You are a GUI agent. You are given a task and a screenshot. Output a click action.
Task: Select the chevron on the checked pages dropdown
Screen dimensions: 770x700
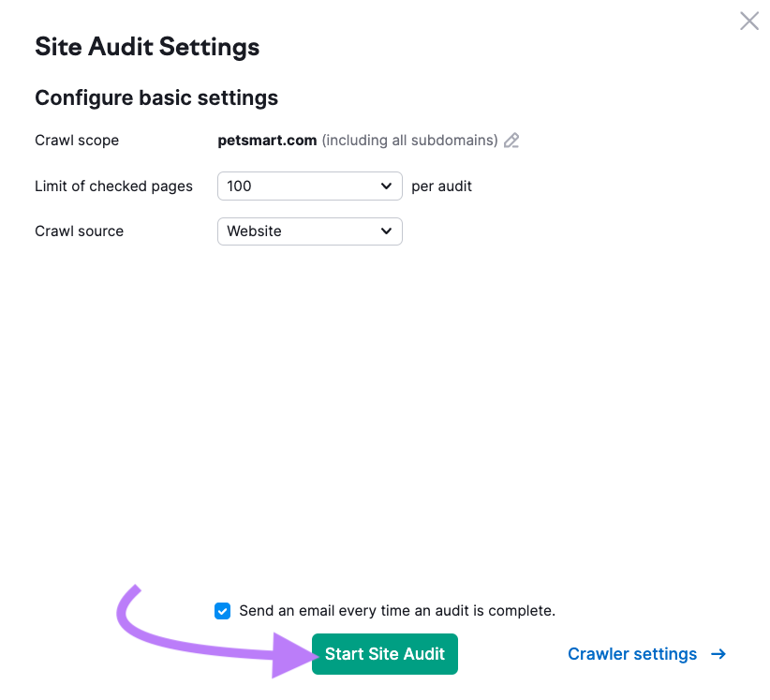click(x=386, y=186)
